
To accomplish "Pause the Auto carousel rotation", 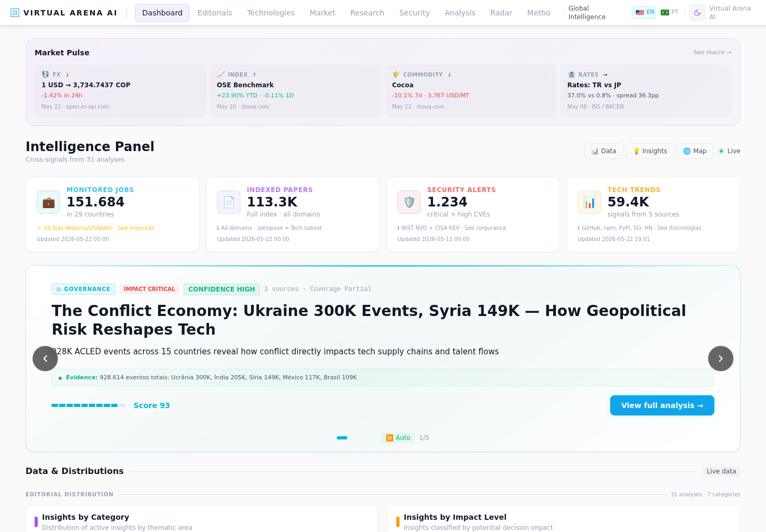I will [398, 438].
